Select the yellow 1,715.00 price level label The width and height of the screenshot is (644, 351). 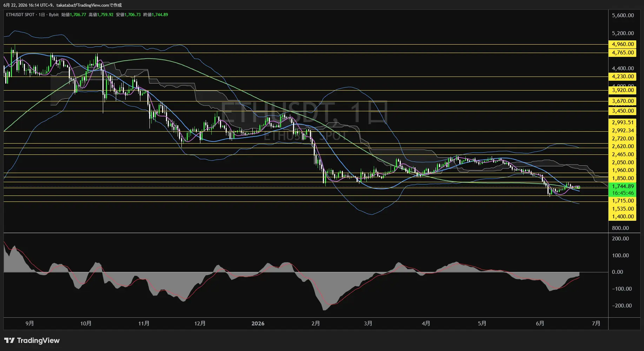point(623,201)
